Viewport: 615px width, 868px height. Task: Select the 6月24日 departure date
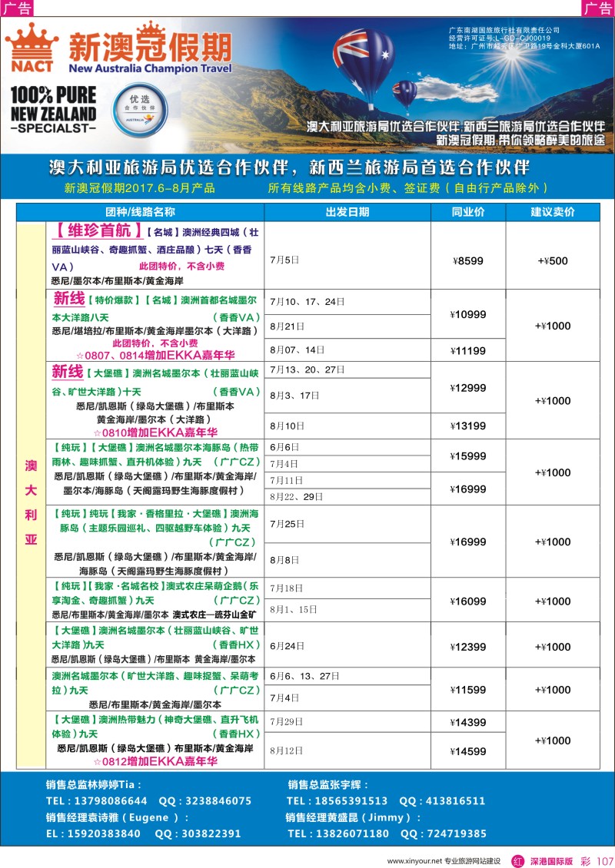click(287, 646)
